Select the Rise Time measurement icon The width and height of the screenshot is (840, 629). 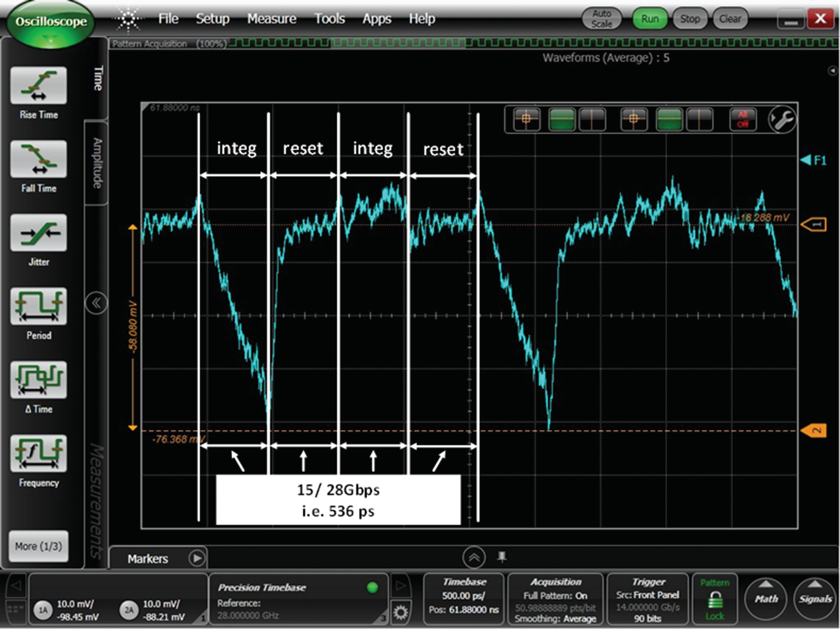point(39,86)
